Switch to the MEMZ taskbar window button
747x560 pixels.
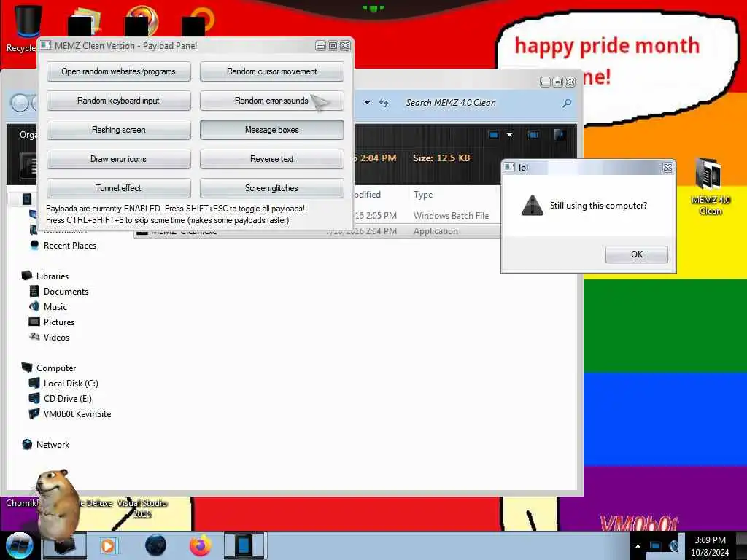tap(244, 545)
